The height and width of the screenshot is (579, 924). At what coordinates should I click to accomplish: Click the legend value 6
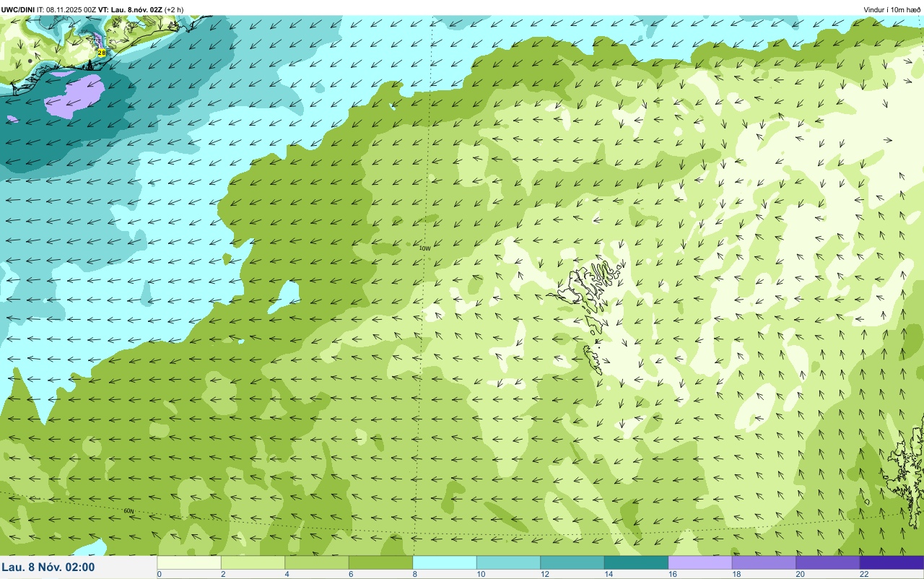351,575
